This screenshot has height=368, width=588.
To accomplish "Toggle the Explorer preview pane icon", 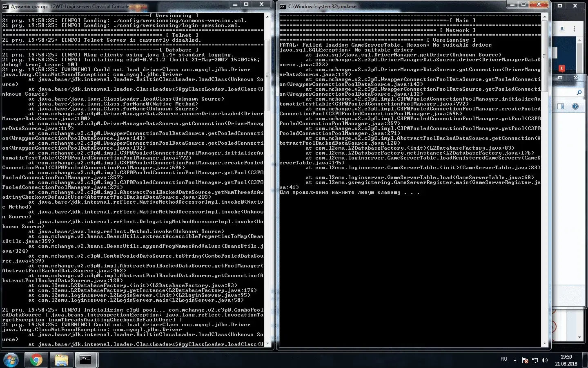I will tap(561, 106).
